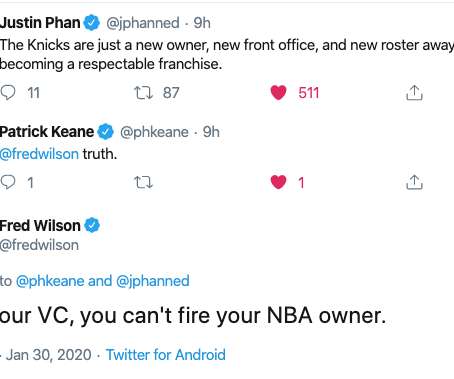454x379 pixels.
Task: Open Justin Phan's verified badge
Action: [92, 23]
